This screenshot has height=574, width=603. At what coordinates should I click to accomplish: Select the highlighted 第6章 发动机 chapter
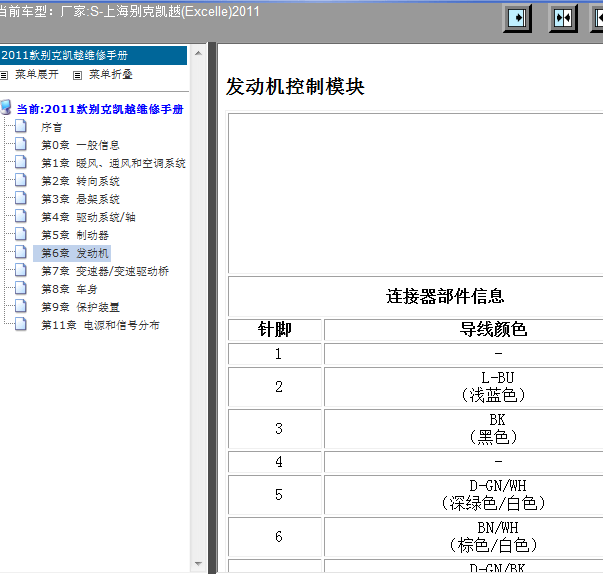(x=72, y=253)
